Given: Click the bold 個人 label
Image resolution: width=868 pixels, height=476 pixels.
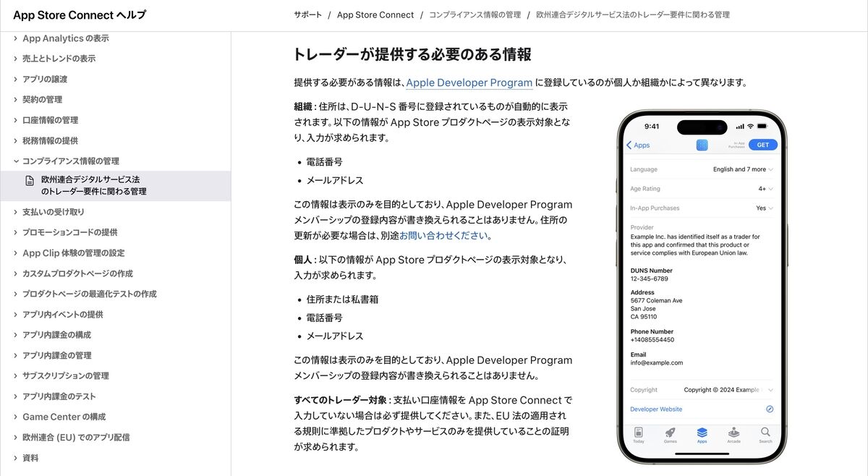Looking at the screenshot, I should (304, 260).
